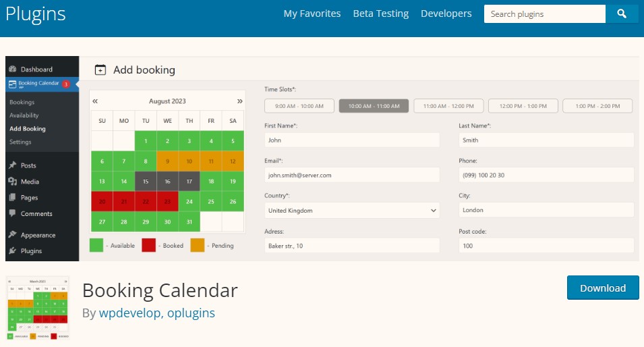644x347 pixels.
Task: Select booked date August 20
Action: coord(102,201)
